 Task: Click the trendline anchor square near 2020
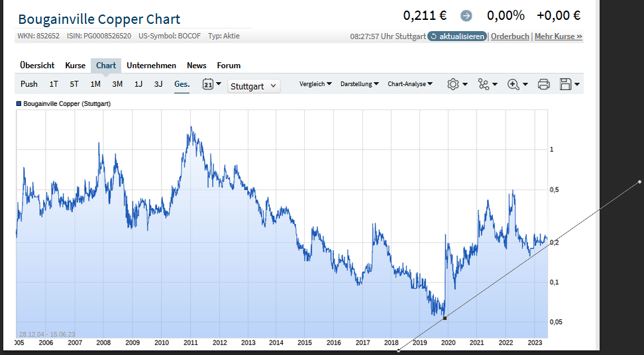(445, 318)
